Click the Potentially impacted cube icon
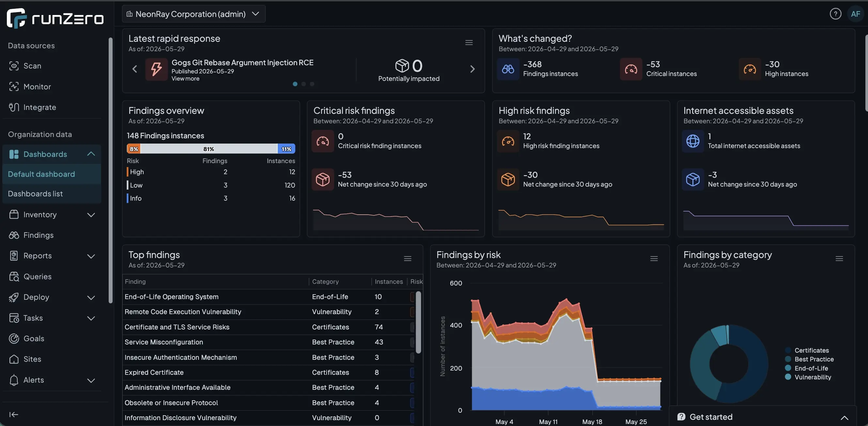The image size is (868, 426). pos(402,66)
